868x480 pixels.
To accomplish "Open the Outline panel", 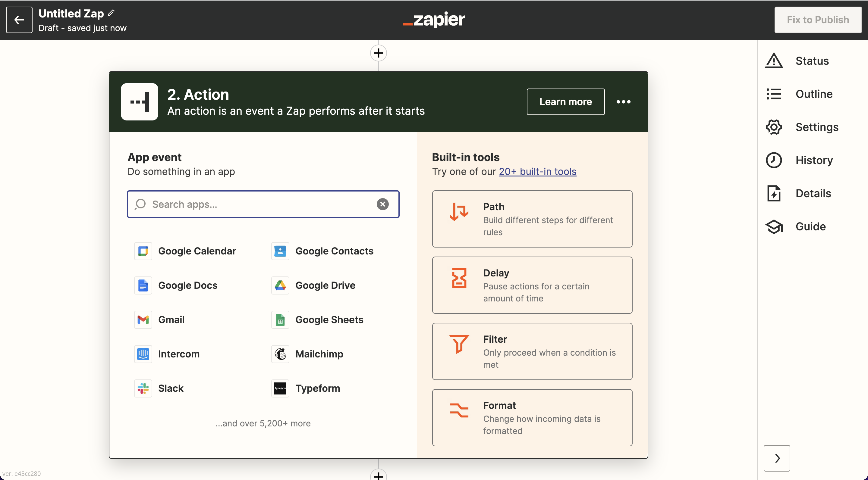I will (x=814, y=94).
